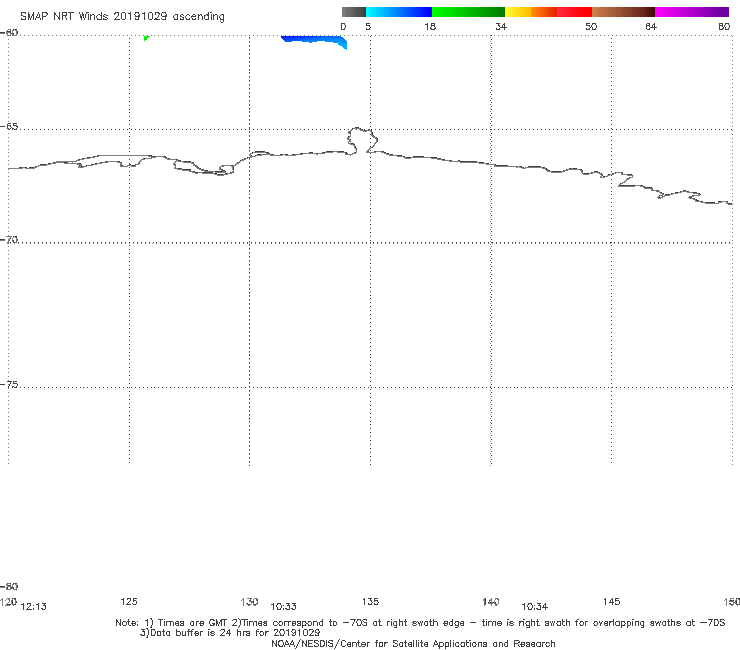The image size is (740, 650).
Task: Click the longitude label '130'
Action: click(x=249, y=601)
